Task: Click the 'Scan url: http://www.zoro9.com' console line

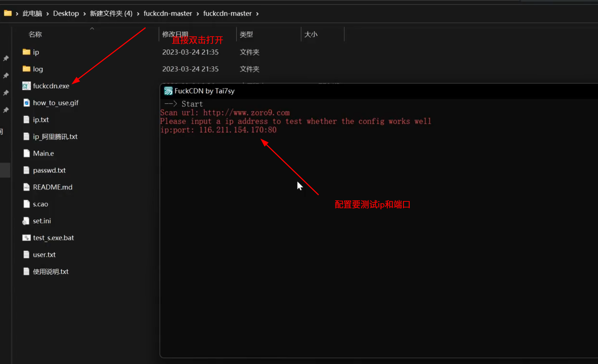Action: (225, 113)
